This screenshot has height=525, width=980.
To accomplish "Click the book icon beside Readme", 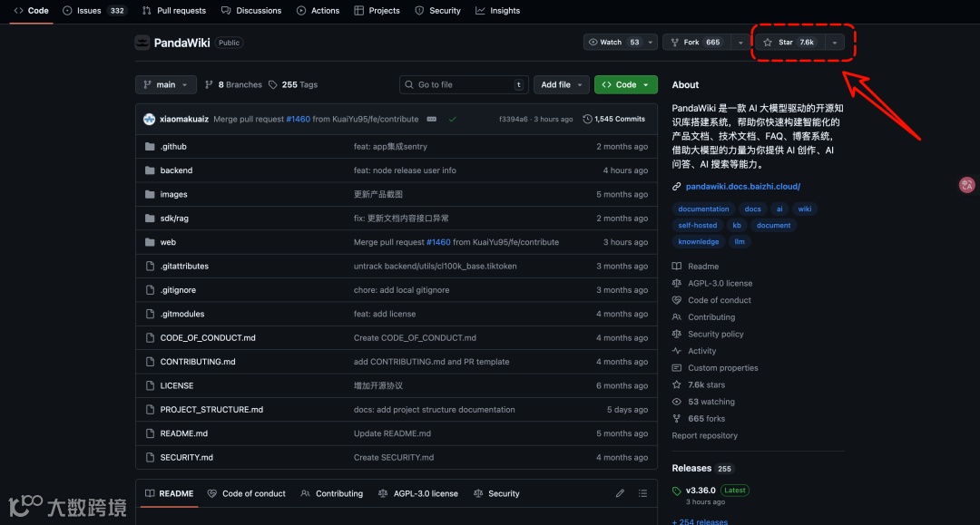I will (677, 267).
